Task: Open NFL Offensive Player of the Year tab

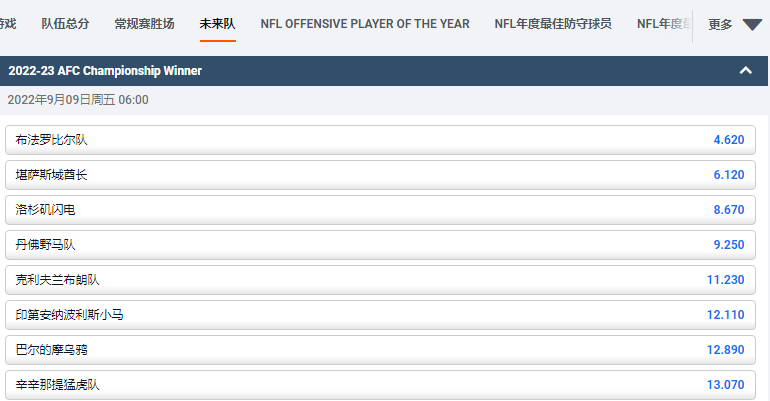Action: [x=364, y=24]
